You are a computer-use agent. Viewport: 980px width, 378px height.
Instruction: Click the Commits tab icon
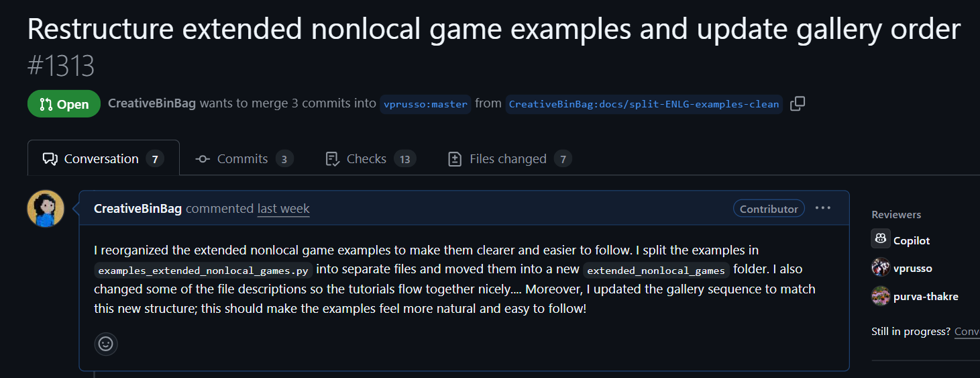203,159
